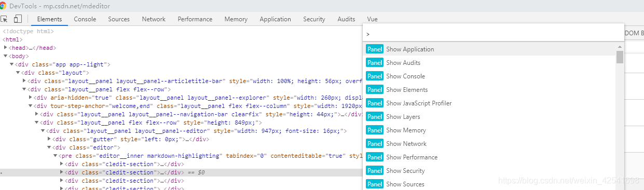Open the Console tab
644x190 pixels.
tap(85, 19)
